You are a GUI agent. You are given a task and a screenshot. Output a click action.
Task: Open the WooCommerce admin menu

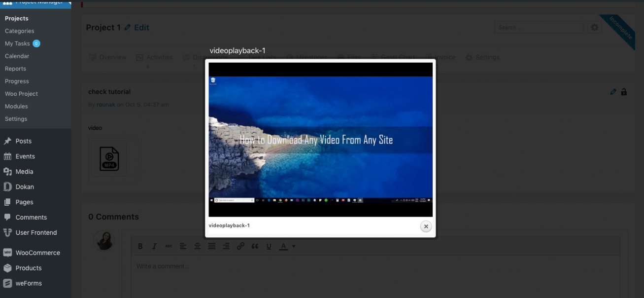[x=37, y=253]
